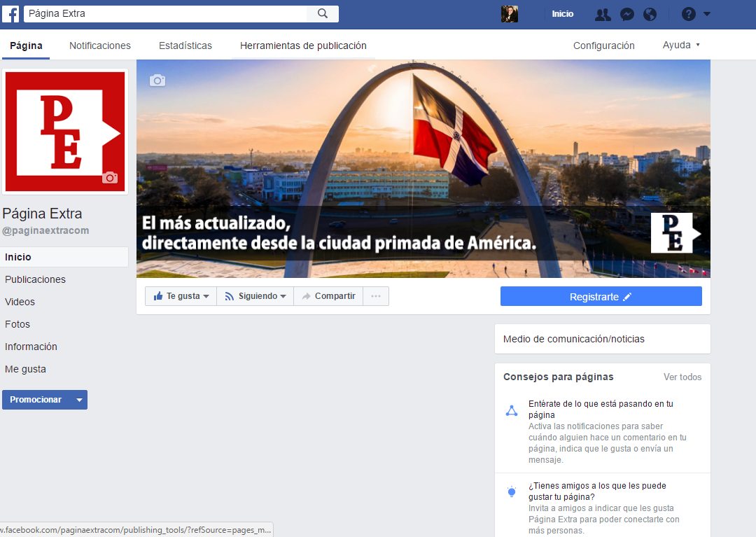The image size is (756, 537).
Task: Switch to the Notificaciones tab
Action: pyautogui.click(x=100, y=46)
